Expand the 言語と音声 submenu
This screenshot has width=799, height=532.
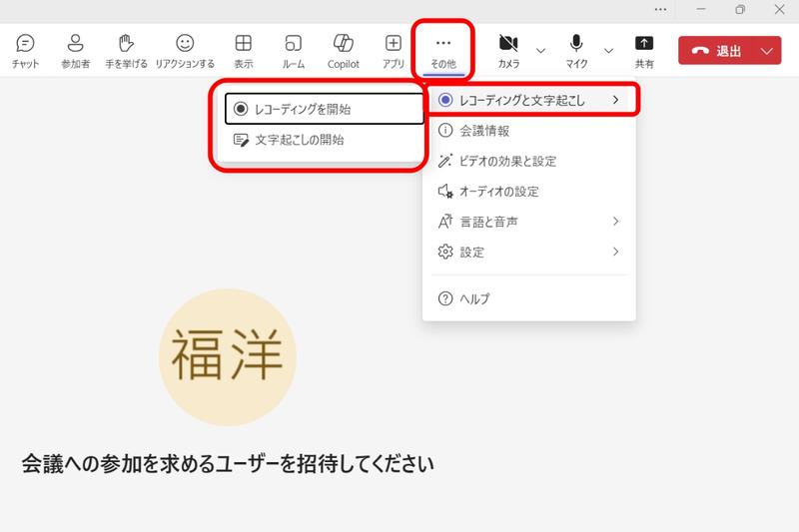pyautogui.click(x=529, y=222)
